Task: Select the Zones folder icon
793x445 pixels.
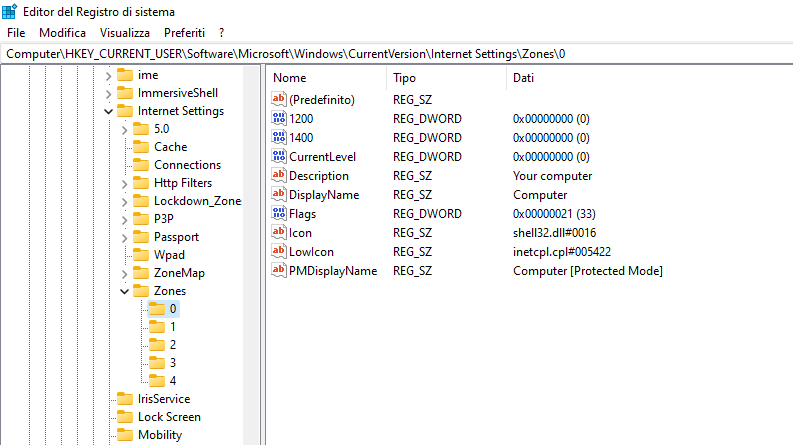Action: tap(141, 291)
